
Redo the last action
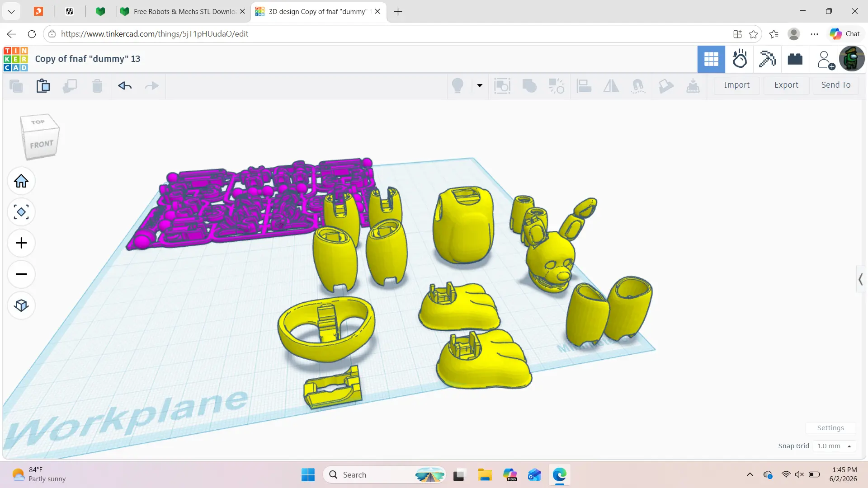click(152, 86)
